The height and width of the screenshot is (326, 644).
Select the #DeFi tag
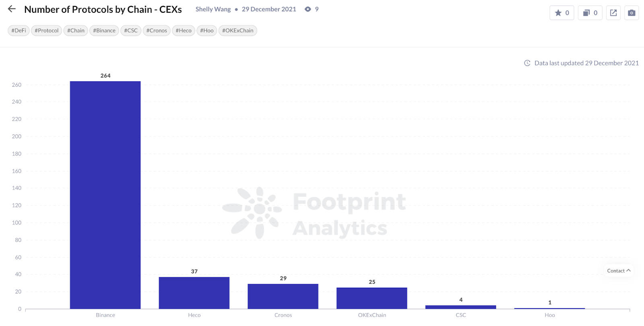pos(19,31)
